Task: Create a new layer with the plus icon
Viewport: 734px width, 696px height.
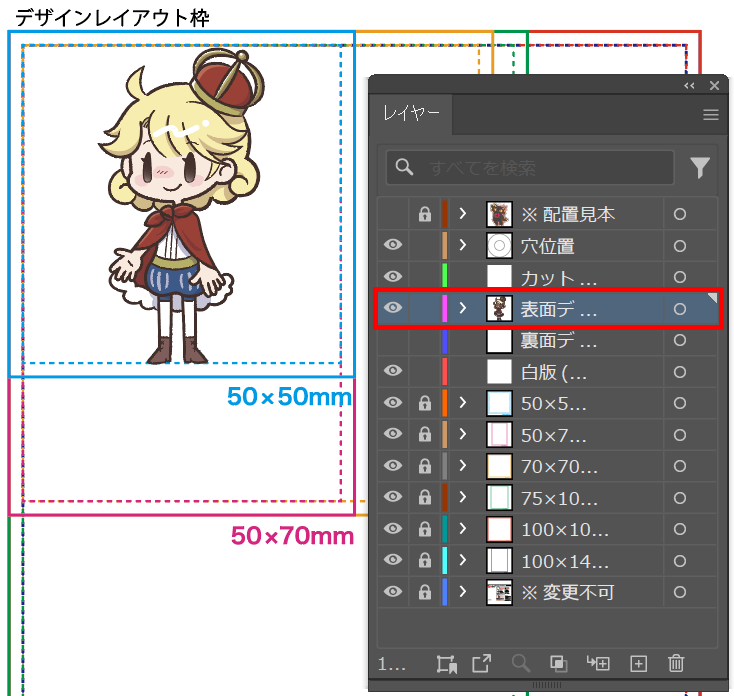Action: 639,663
